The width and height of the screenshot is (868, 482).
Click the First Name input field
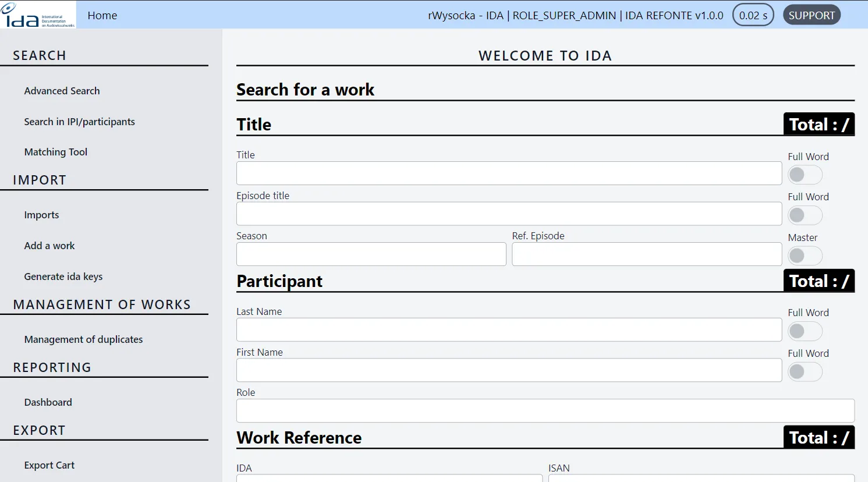coord(509,370)
